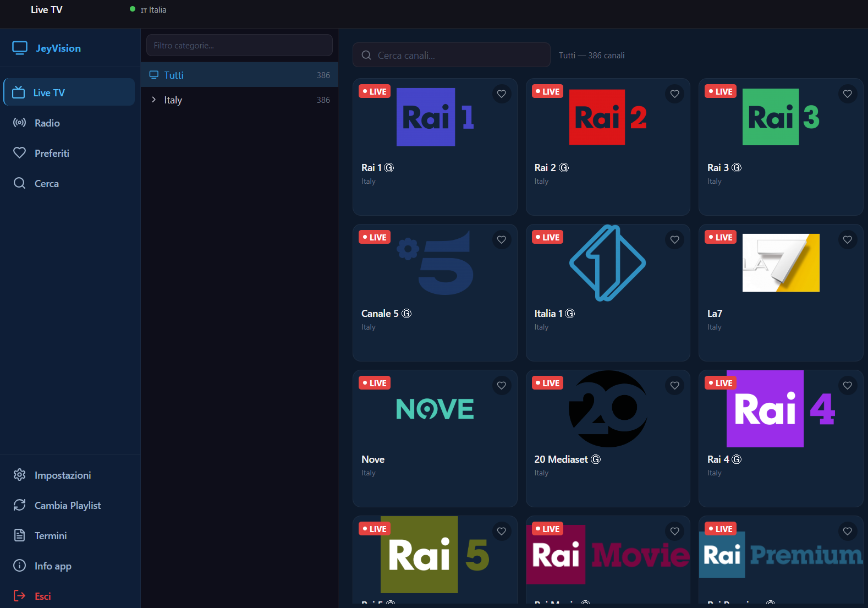Favorite the Rai 5 channel heart
Screen dimensions: 868x608
[502, 532]
